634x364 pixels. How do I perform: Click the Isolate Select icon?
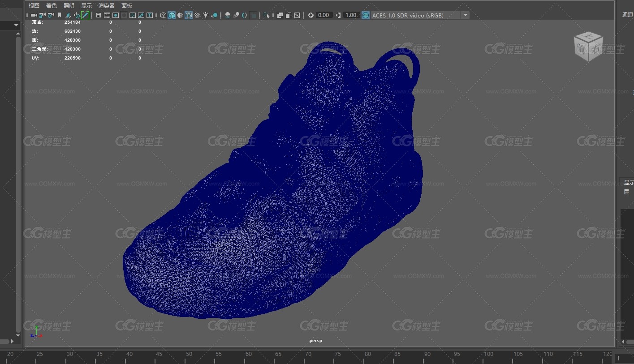(267, 15)
